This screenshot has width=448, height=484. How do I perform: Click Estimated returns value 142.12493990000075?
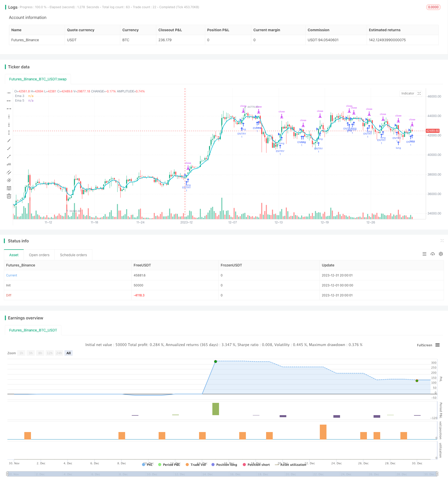tap(387, 40)
